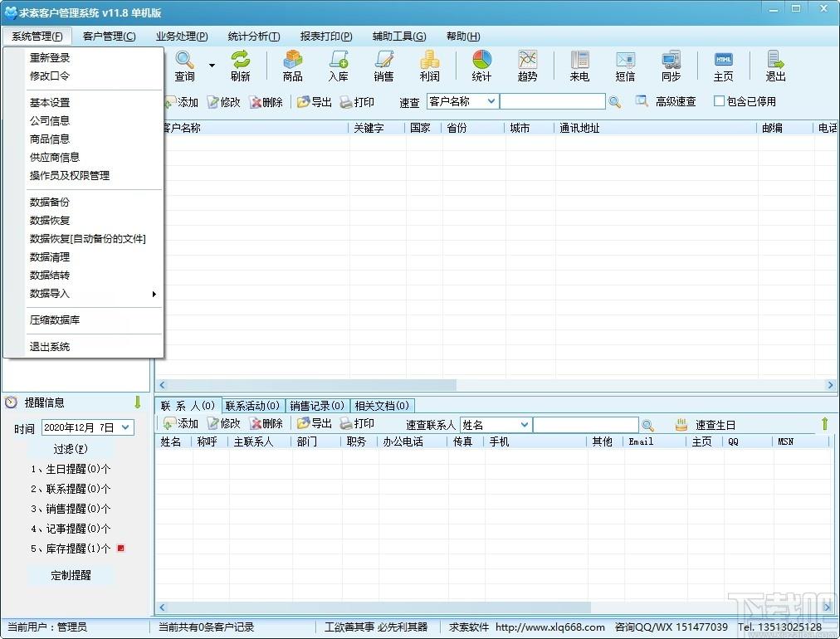Image resolution: width=840 pixels, height=639 pixels.
Task: Click 删除 in the customer list toolbar
Action: click(266, 102)
